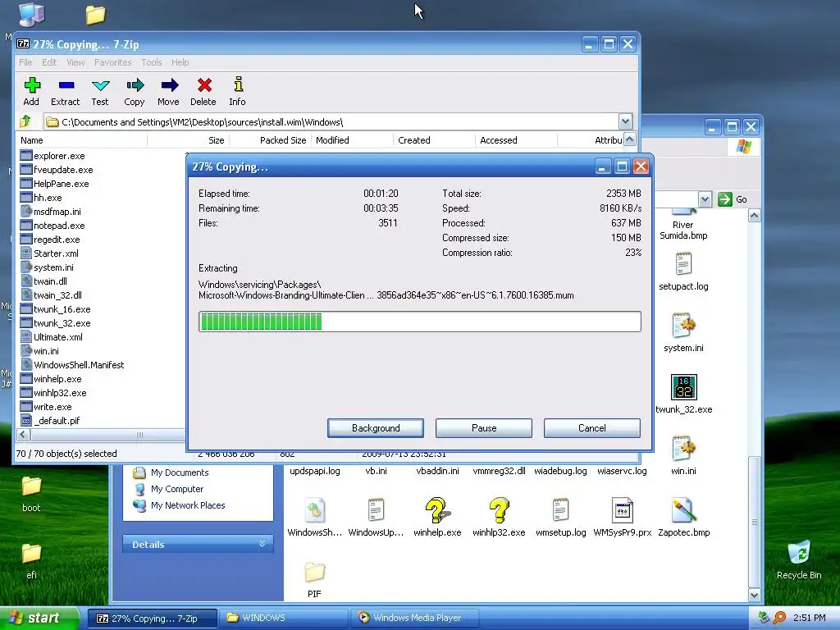Viewport: 840px width, 630px height.
Task: Open the Favorites menu in 7-Zip
Action: pyautogui.click(x=112, y=62)
